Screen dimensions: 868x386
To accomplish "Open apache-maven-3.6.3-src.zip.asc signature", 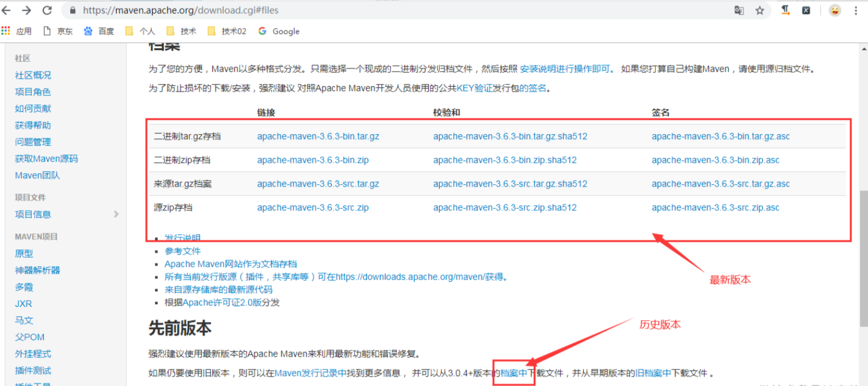I will (715, 207).
